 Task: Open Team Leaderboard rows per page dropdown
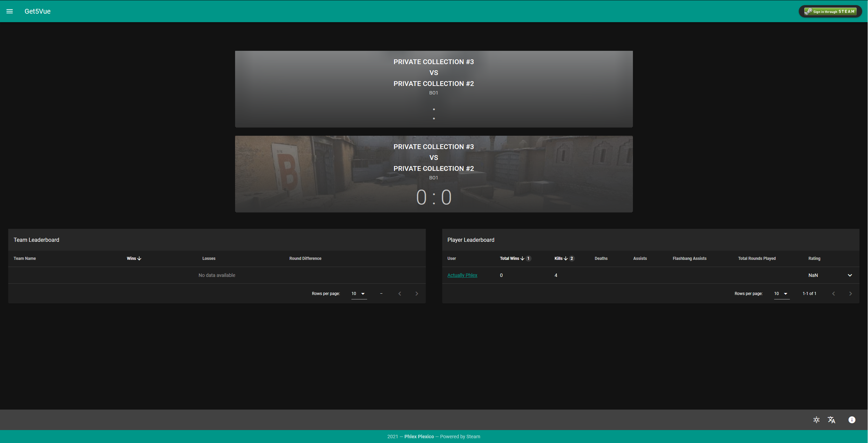[x=359, y=294]
